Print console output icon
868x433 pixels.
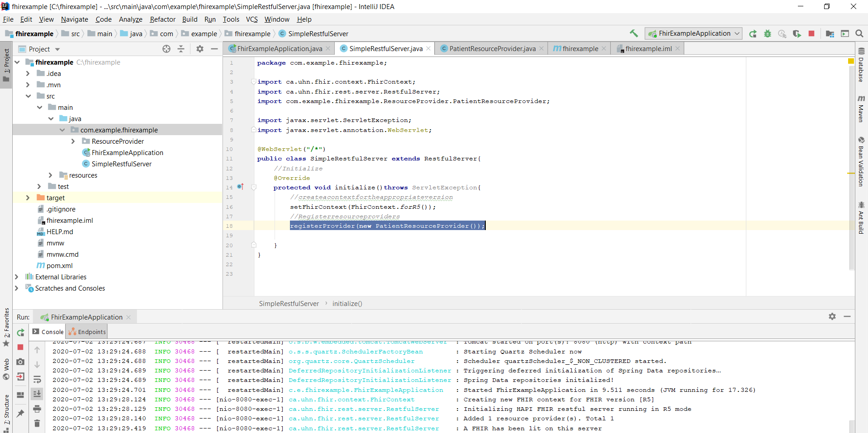37,409
